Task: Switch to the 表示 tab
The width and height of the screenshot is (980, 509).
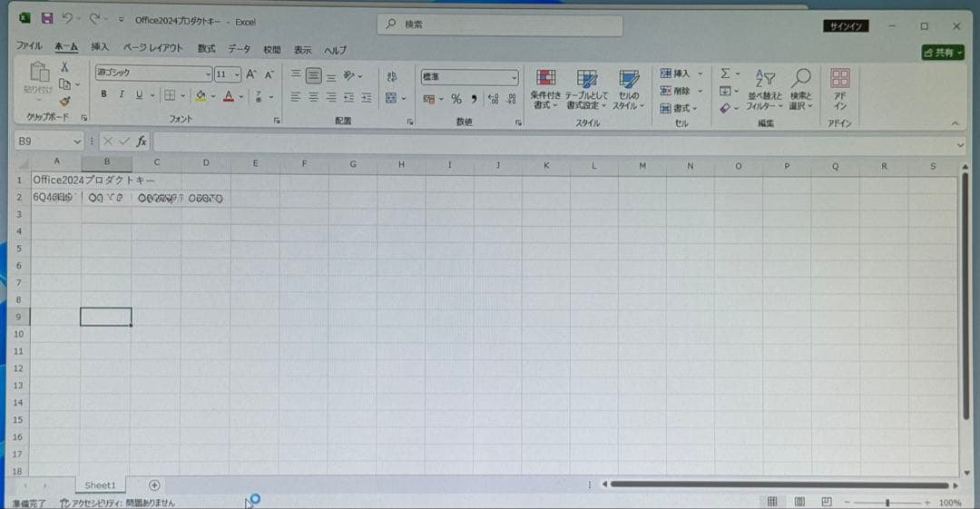Action: coord(302,49)
